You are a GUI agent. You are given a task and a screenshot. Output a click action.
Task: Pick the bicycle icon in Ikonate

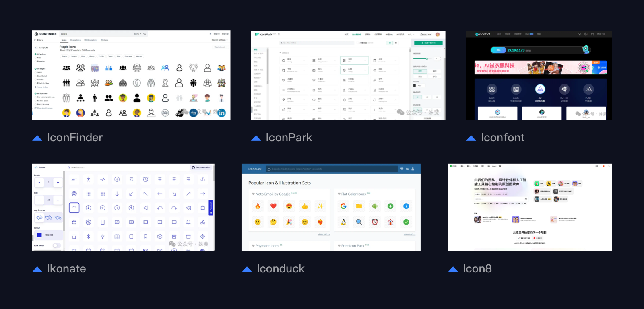(203, 222)
